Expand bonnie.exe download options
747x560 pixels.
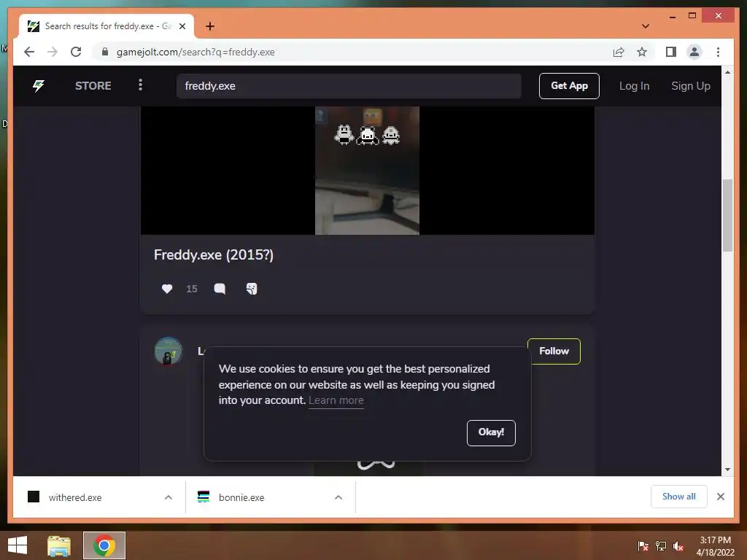338,497
